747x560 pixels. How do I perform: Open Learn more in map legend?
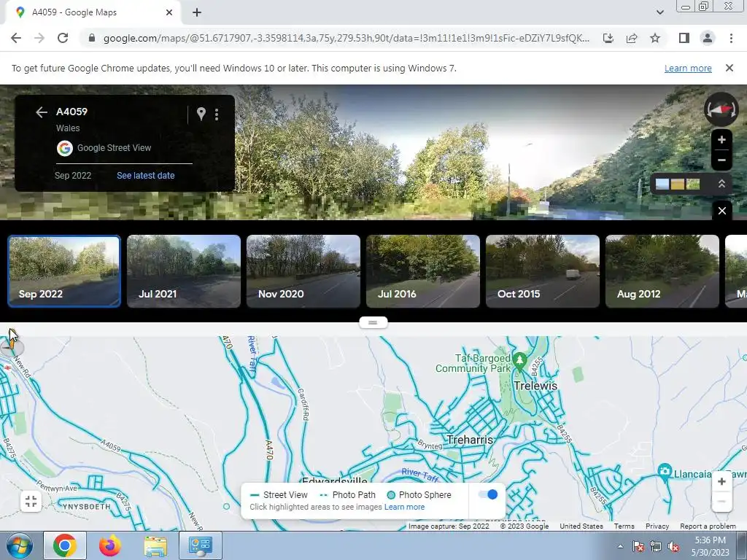(x=404, y=507)
